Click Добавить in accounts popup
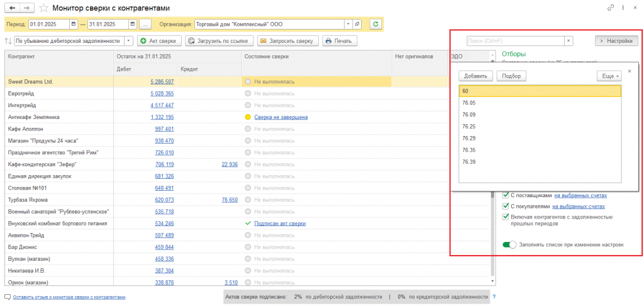Screen dimensions: 644x308 (x=475, y=76)
